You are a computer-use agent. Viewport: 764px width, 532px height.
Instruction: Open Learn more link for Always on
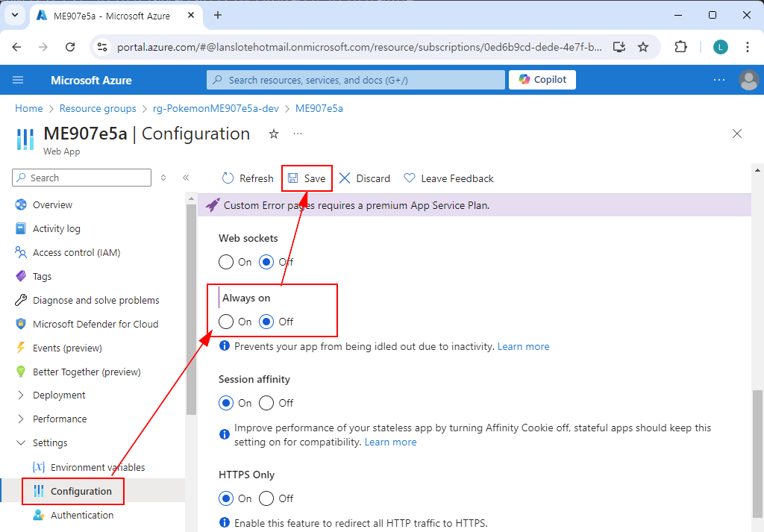(x=523, y=346)
